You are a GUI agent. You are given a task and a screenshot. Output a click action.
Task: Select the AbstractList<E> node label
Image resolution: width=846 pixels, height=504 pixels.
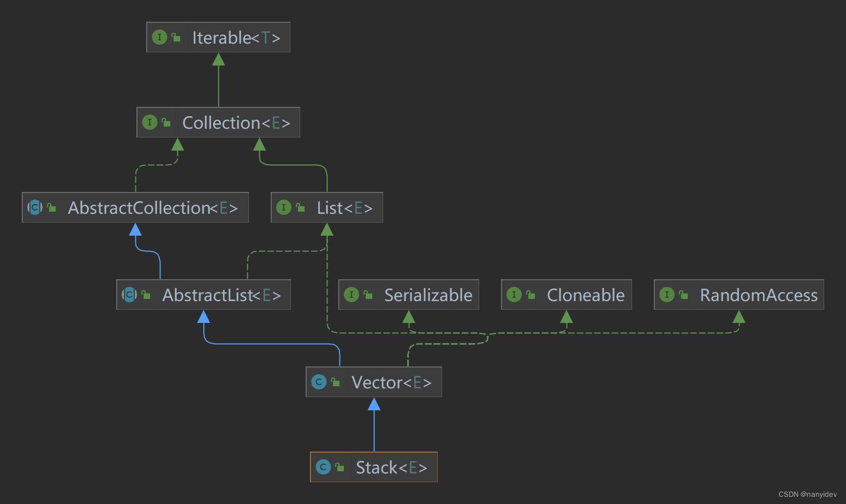[x=222, y=295]
